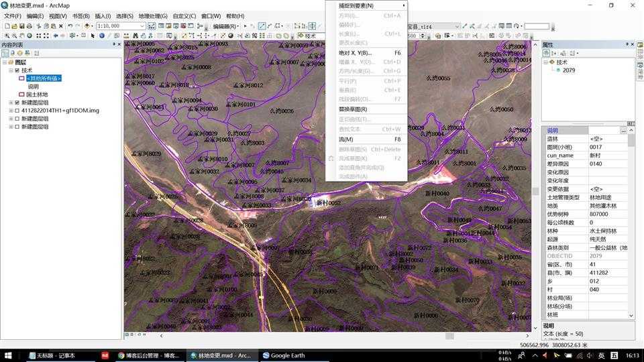The width and height of the screenshot is (644, 362).
Task: Click the Find binoculars icon
Action: click(135, 36)
